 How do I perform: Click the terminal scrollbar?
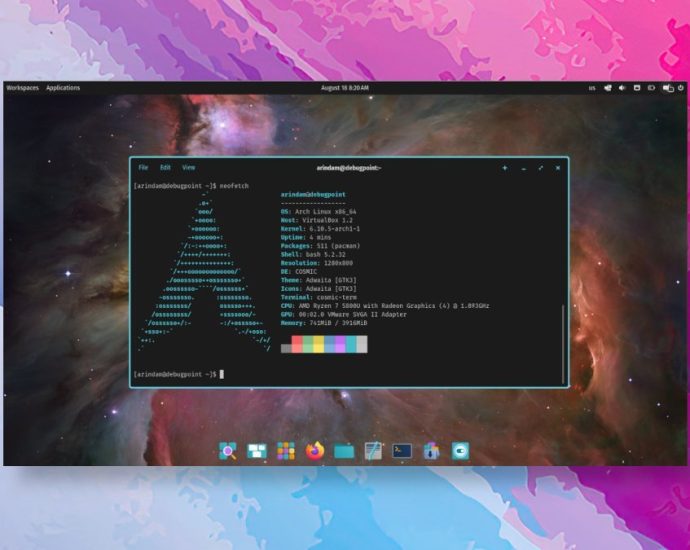(x=563, y=344)
